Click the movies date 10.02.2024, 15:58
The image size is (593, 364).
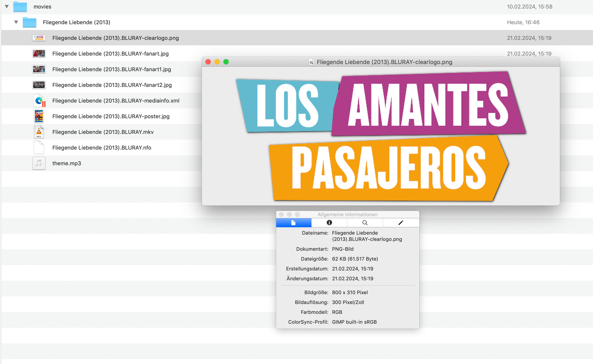(x=530, y=6)
